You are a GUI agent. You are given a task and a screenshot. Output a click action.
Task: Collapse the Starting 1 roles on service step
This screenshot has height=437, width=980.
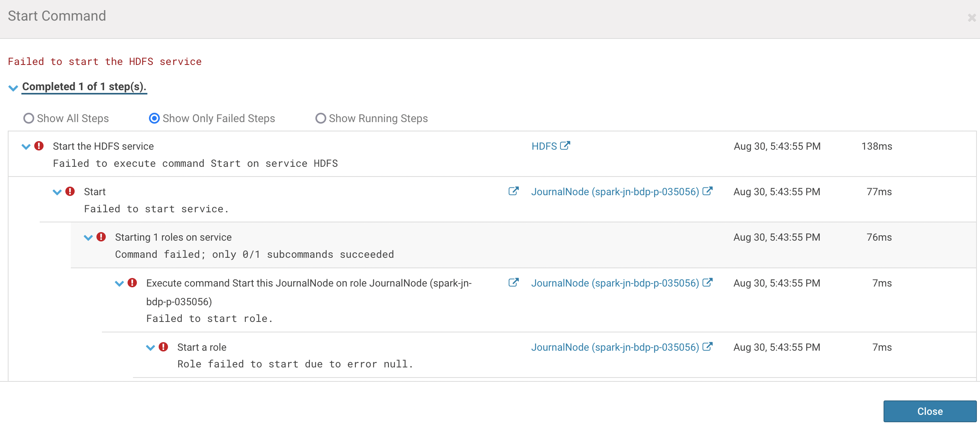coord(88,237)
